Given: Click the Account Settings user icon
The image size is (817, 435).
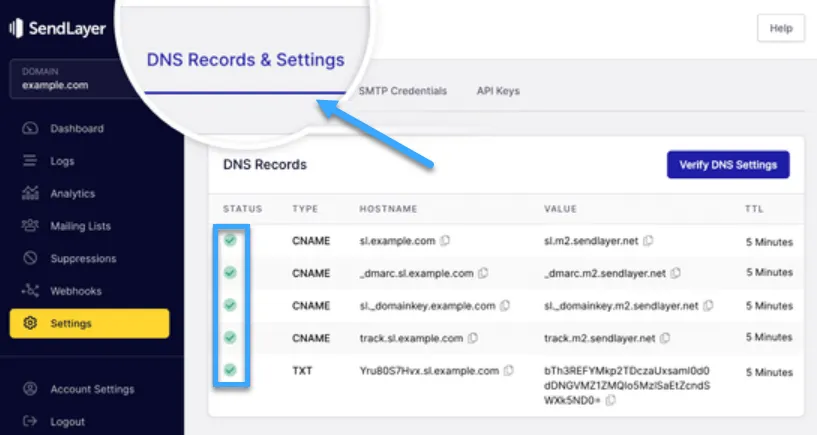Looking at the screenshot, I should click(x=30, y=389).
